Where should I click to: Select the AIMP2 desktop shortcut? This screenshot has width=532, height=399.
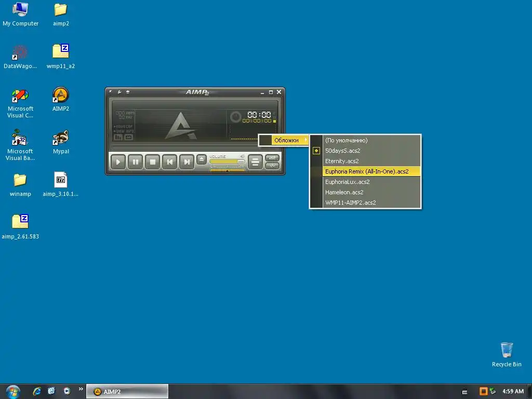[61, 99]
